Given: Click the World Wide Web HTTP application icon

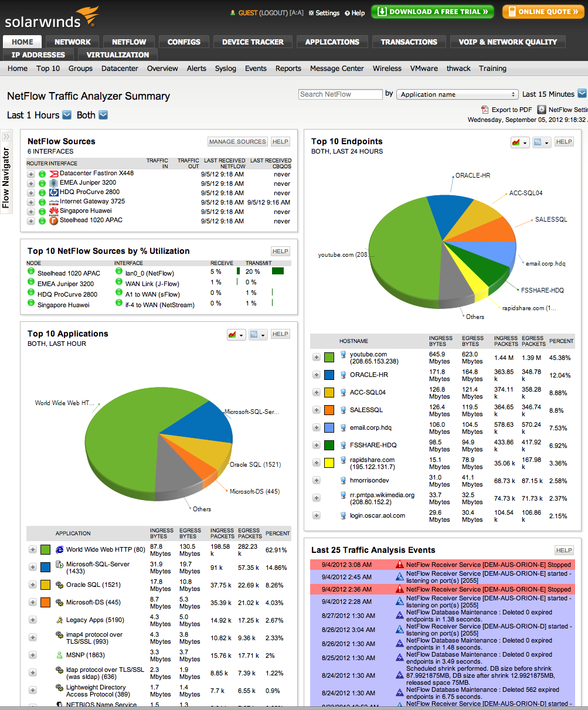Looking at the screenshot, I should pos(59,550).
